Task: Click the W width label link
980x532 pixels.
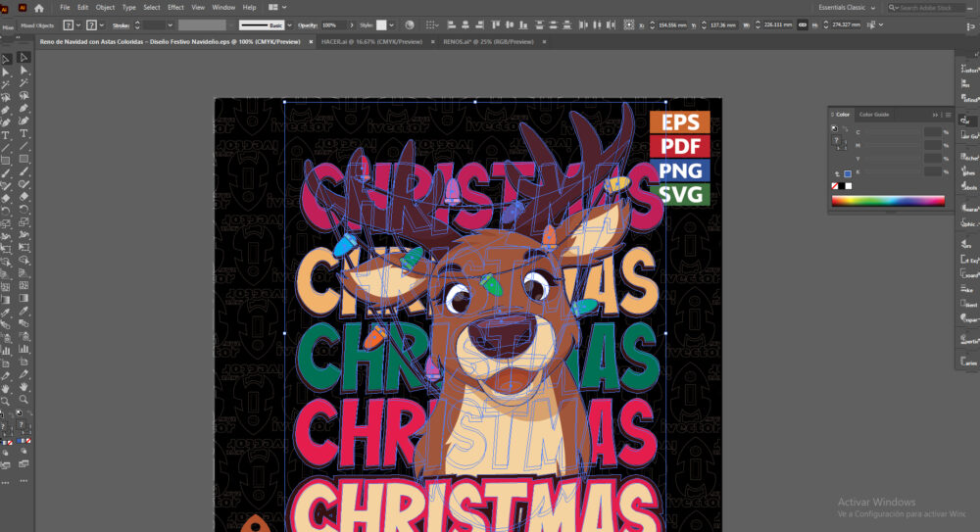Action: (x=747, y=25)
